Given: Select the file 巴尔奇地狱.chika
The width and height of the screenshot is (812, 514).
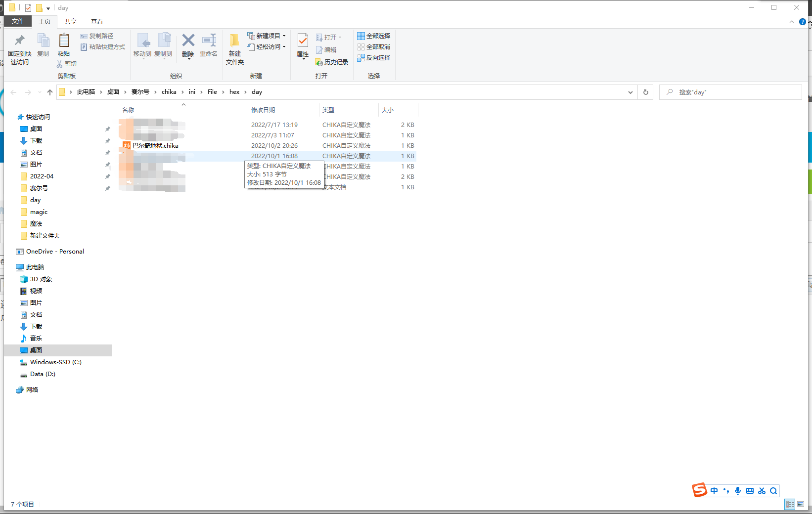Looking at the screenshot, I should [x=155, y=146].
